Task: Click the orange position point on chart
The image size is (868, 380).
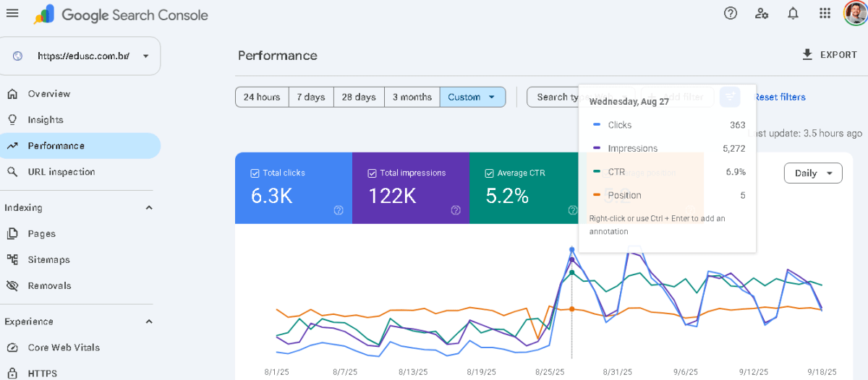Action: pyautogui.click(x=572, y=308)
